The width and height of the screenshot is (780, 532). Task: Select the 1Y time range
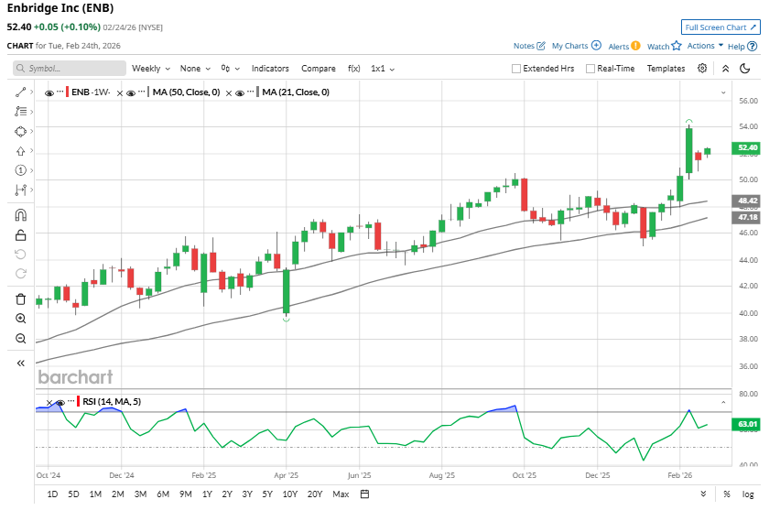click(x=207, y=494)
